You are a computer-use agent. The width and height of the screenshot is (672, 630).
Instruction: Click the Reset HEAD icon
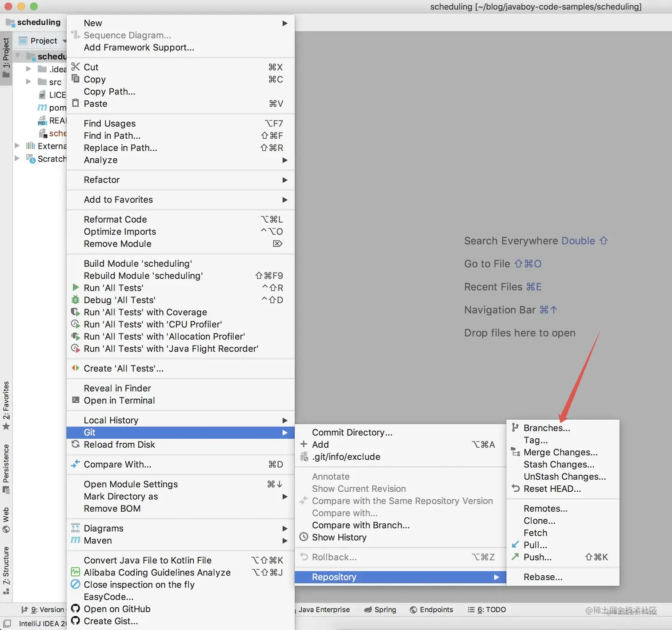coord(515,488)
